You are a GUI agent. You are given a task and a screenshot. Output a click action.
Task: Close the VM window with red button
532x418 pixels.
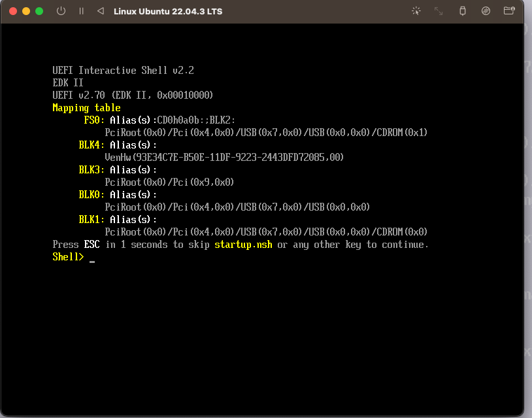pyautogui.click(x=13, y=11)
